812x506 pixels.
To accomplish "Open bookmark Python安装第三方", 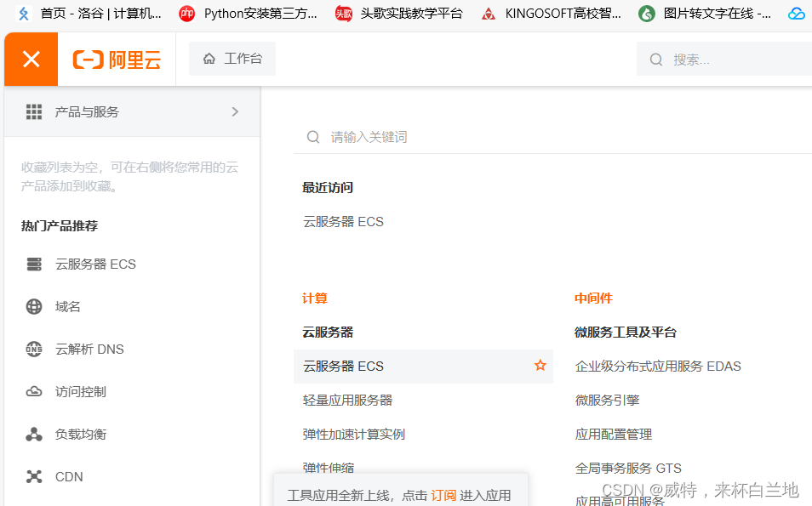I will click(x=248, y=14).
